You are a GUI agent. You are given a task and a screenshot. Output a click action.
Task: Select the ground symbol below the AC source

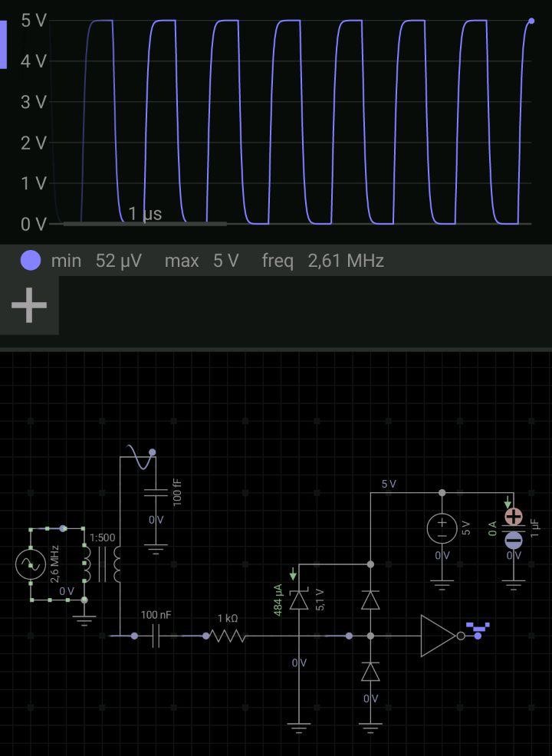(x=84, y=619)
